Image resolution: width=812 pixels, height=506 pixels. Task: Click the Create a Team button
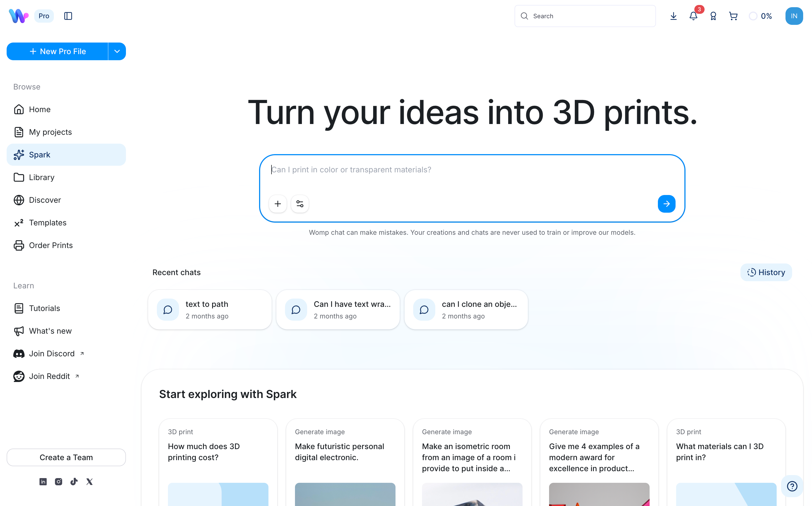click(x=66, y=457)
